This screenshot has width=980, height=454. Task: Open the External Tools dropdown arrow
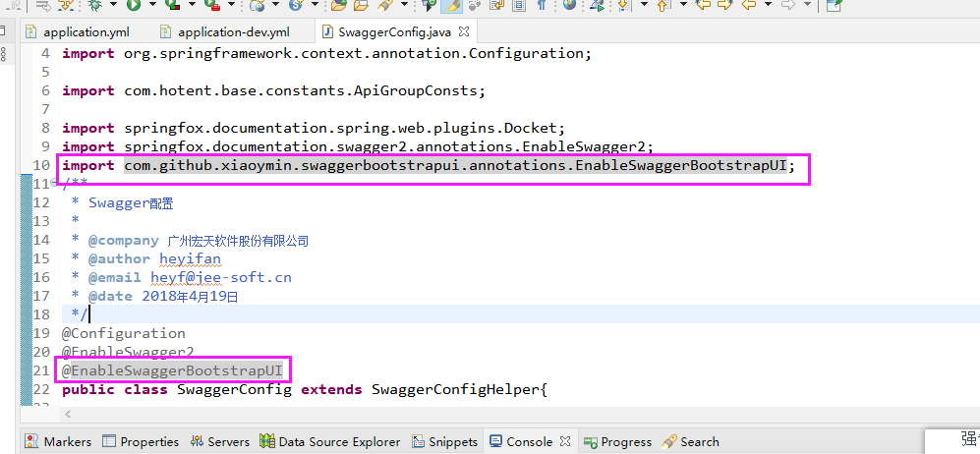coord(231,4)
